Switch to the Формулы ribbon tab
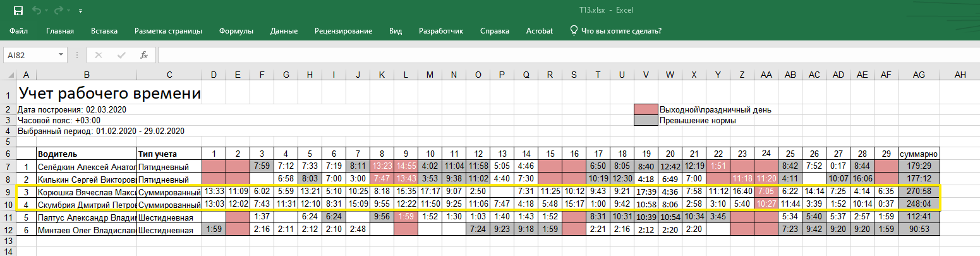 point(236,30)
